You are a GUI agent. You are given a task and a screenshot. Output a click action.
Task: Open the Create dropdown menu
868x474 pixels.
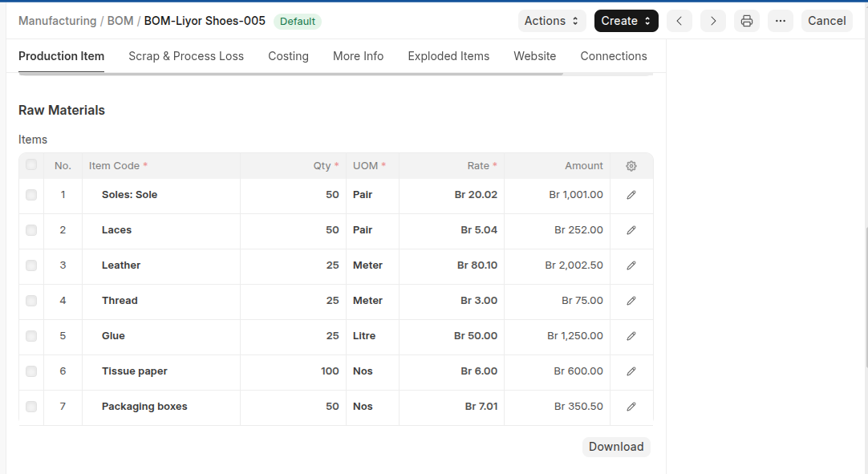626,21
